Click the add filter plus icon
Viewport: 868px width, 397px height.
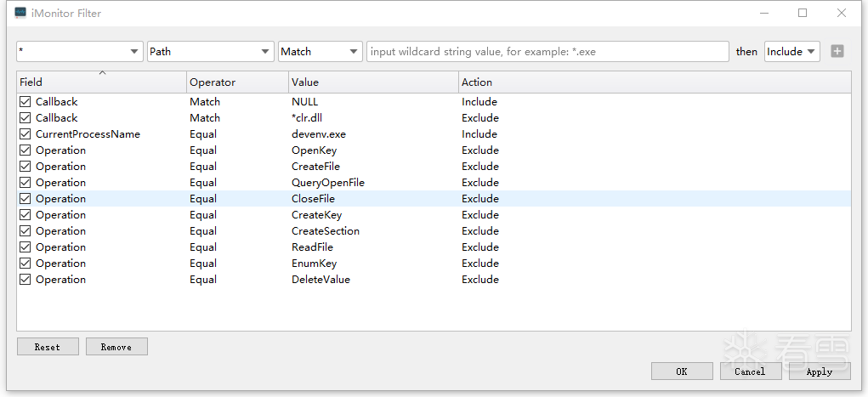(x=837, y=52)
